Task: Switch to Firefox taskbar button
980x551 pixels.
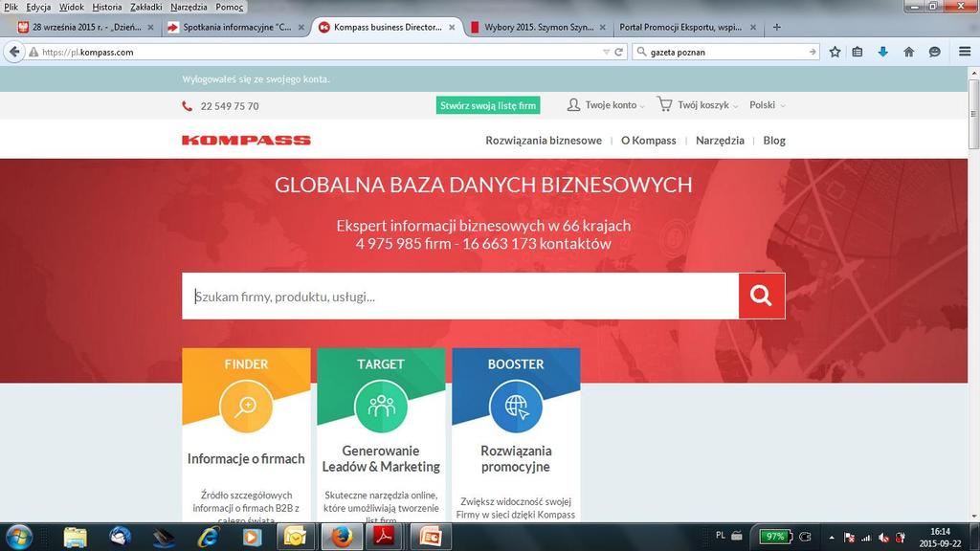Action: [342, 538]
